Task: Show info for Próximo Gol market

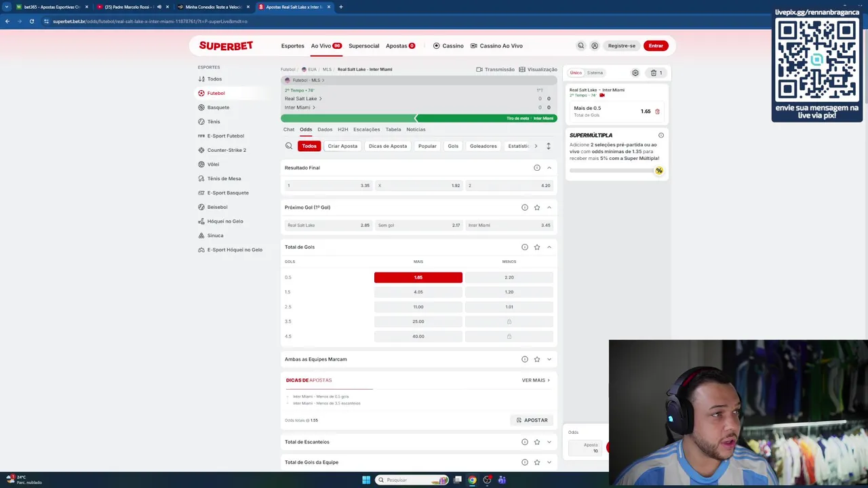Action: 525,207
